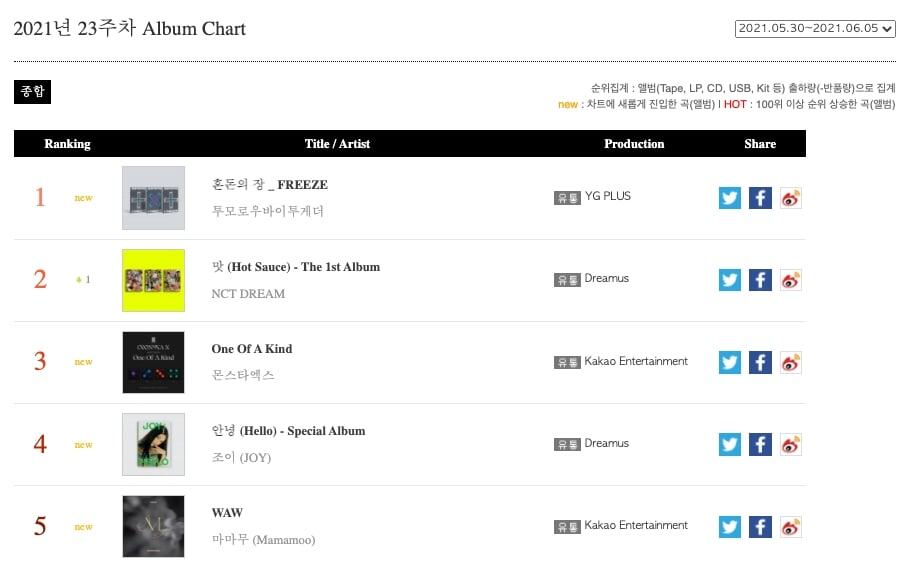Share Hot Sauce album on Twitter
This screenshot has width=908, height=566.
coord(730,280)
